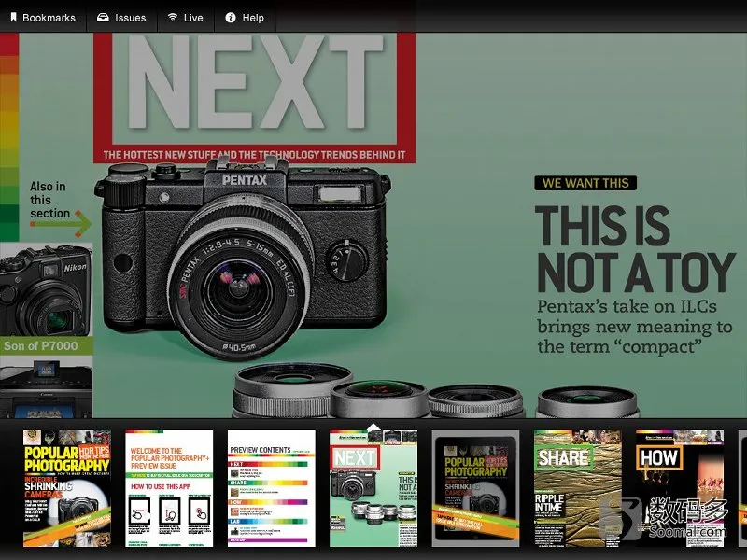Tap the 'Also in this section' text
The height and width of the screenshot is (560, 747).
[49, 200]
